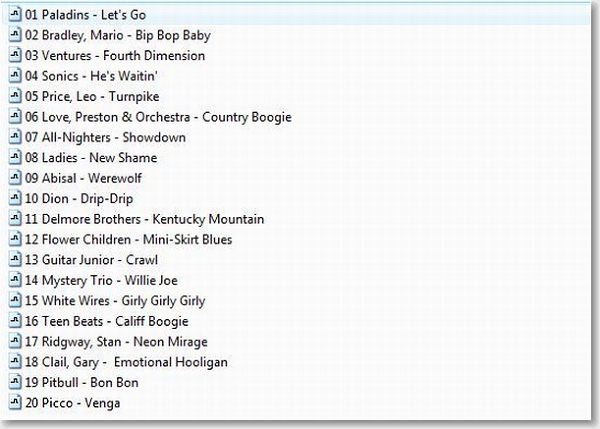Click the music file icon beside 01 Paladins
The image size is (600, 429).
point(14,15)
